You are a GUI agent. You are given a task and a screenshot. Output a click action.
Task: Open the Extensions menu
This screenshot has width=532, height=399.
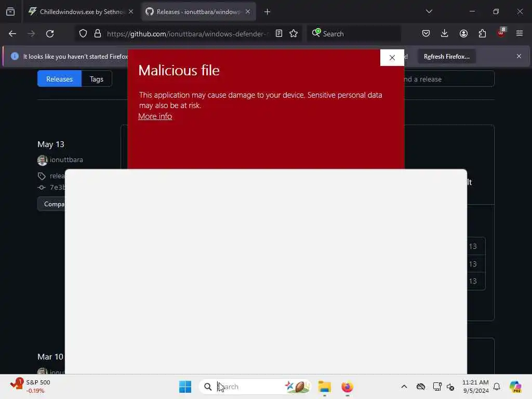[482, 34]
